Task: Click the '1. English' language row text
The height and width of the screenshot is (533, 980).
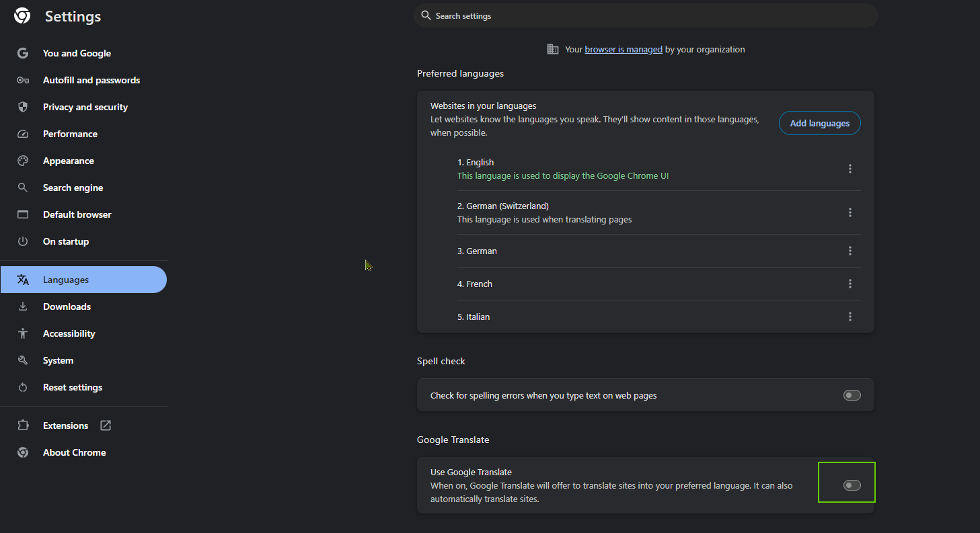Action: pos(476,162)
